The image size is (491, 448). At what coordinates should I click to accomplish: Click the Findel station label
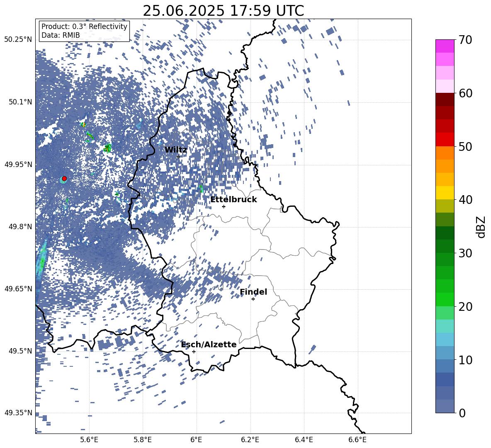(x=253, y=292)
